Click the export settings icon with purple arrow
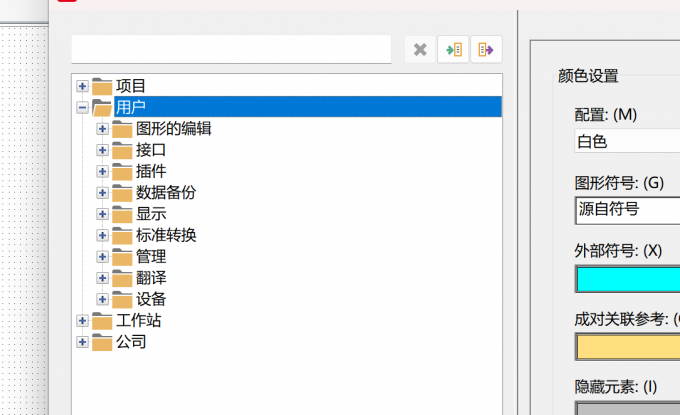 pyautogui.click(x=486, y=49)
